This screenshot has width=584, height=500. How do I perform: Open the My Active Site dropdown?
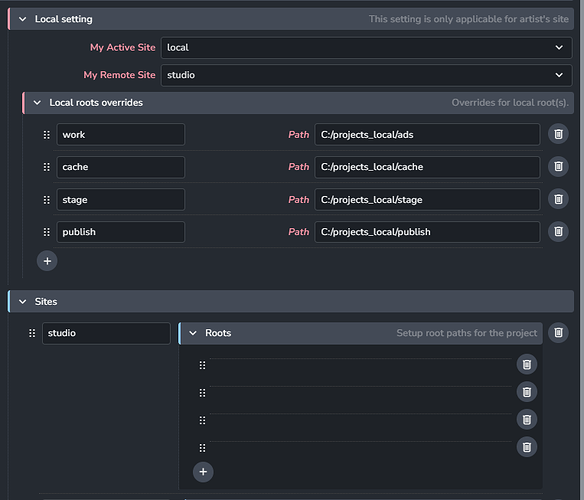366,48
